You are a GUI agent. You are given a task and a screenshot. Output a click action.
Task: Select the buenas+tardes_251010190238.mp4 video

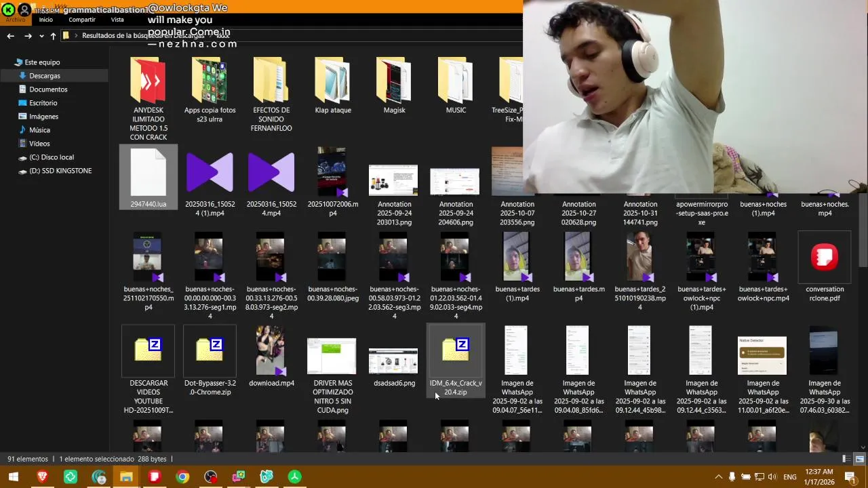tap(640, 272)
